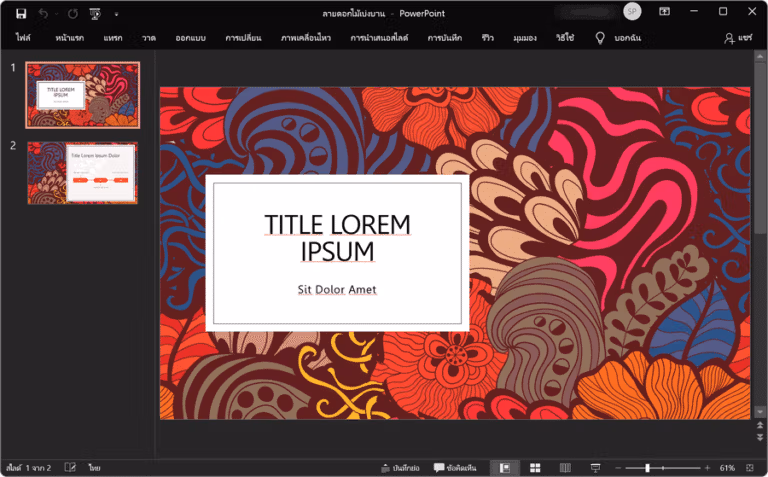Maximize the PowerPoint window
The image size is (768, 477).
click(x=723, y=11)
